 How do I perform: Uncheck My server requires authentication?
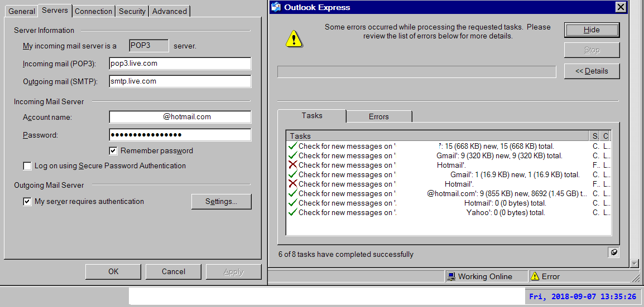[27, 202]
